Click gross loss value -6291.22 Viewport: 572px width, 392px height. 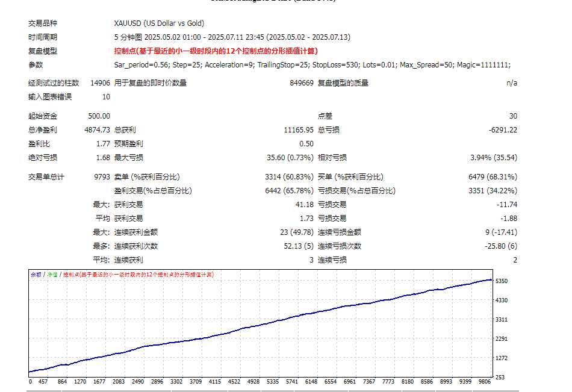pyautogui.click(x=503, y=130)
